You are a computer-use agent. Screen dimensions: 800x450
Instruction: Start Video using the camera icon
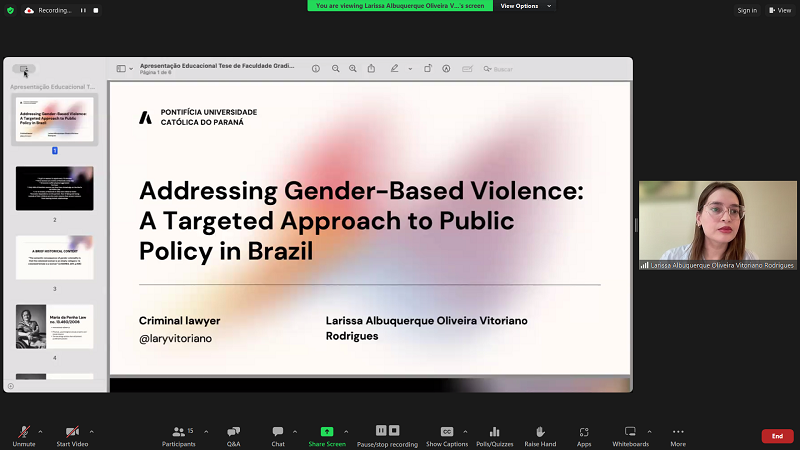(71, 431)
